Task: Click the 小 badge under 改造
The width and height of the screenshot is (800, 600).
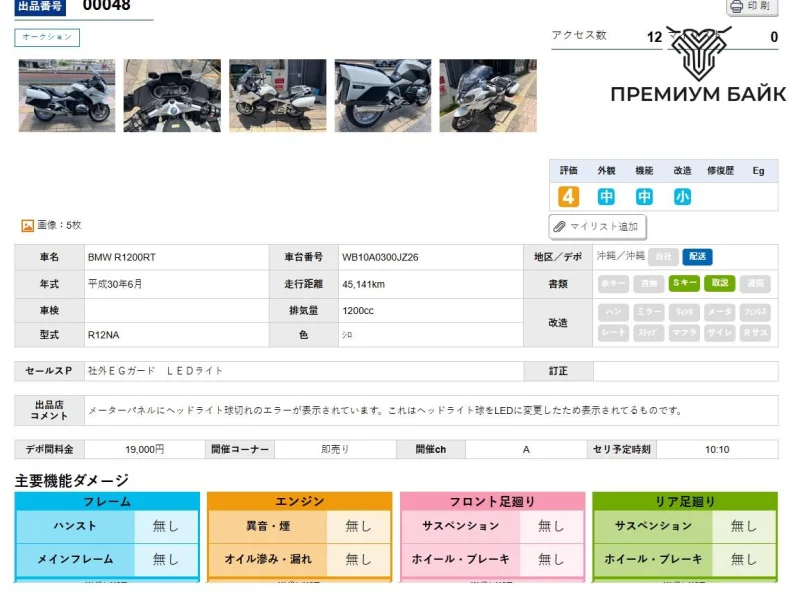Action: [x=682, y=197]
